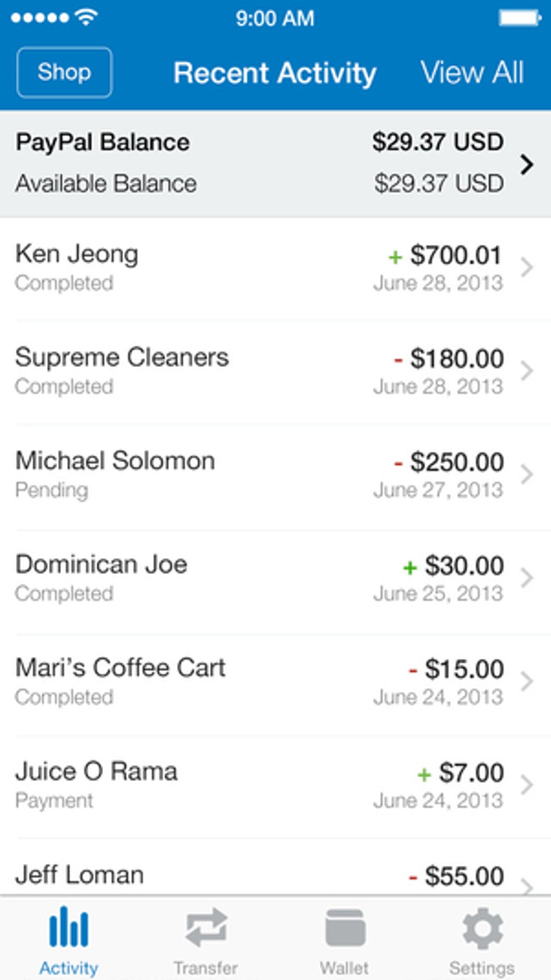Open Supreme Cleaners transaction chevron
Viewport: 551px width, 980px height.
point(527,371)
